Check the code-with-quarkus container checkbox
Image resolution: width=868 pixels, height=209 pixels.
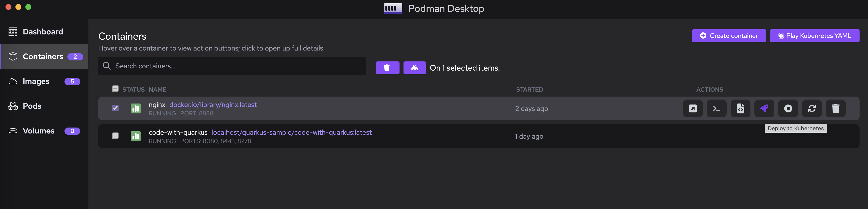pyautogui.click(x=115, y=136)
